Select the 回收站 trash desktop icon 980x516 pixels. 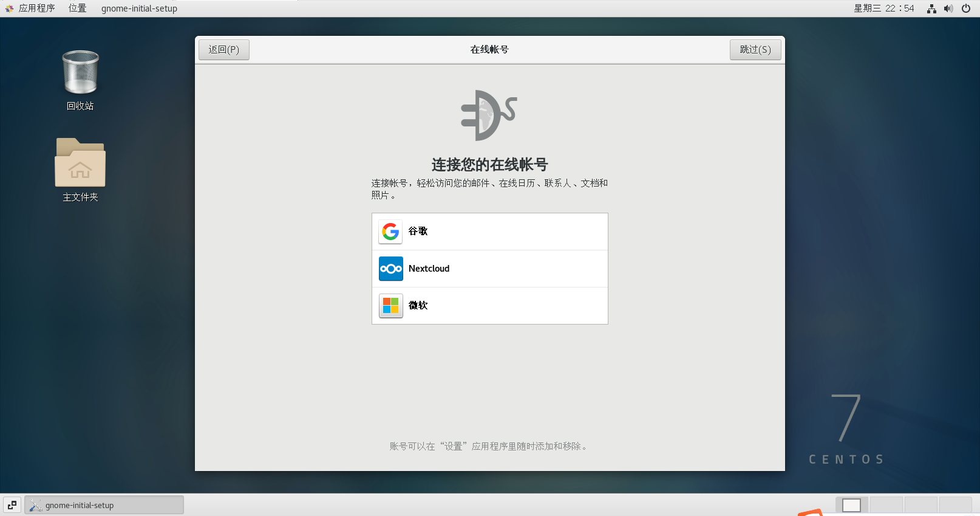tap(80, 81)
